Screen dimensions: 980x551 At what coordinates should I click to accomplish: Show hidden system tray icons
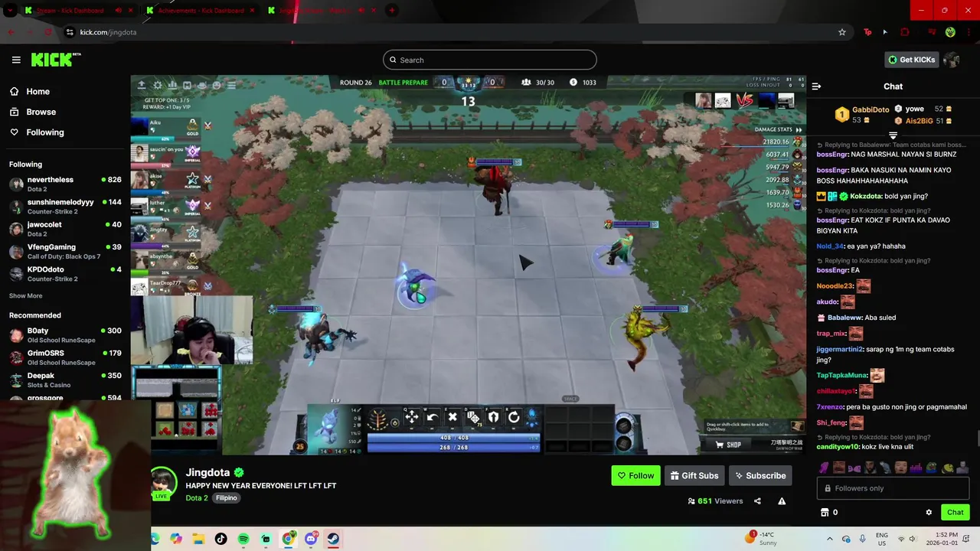point(829,539)
